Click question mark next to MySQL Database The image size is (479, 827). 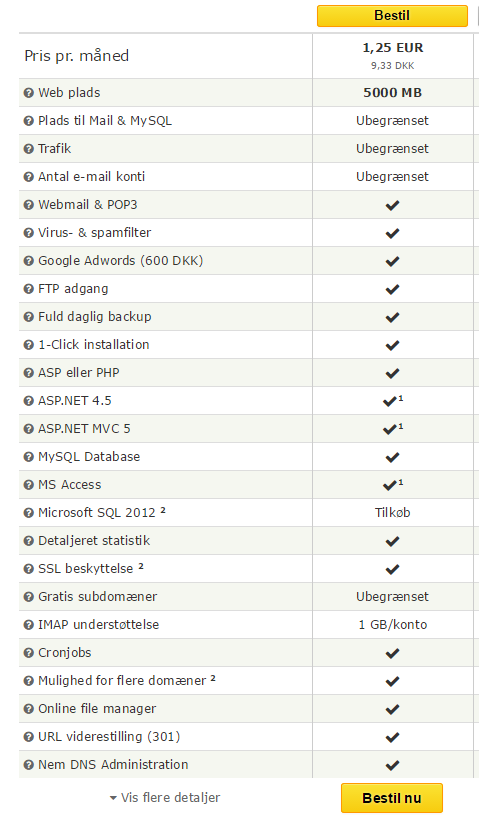point(28,457)
